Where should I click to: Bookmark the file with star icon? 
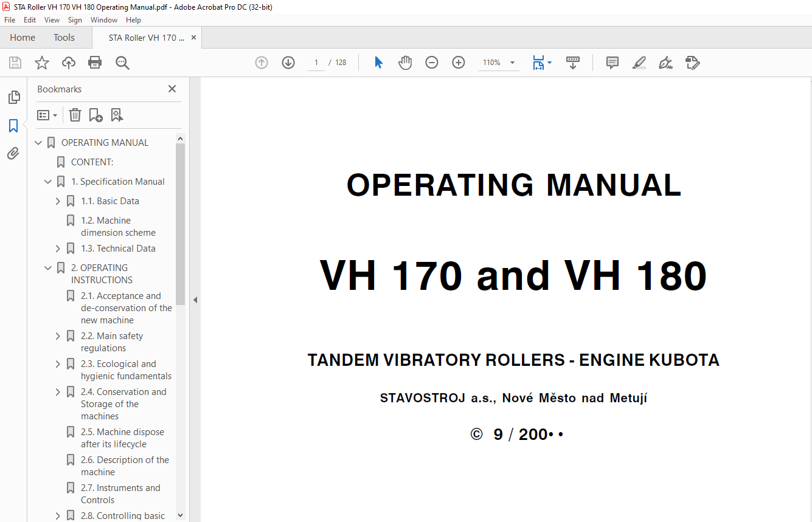pos(42,63)
